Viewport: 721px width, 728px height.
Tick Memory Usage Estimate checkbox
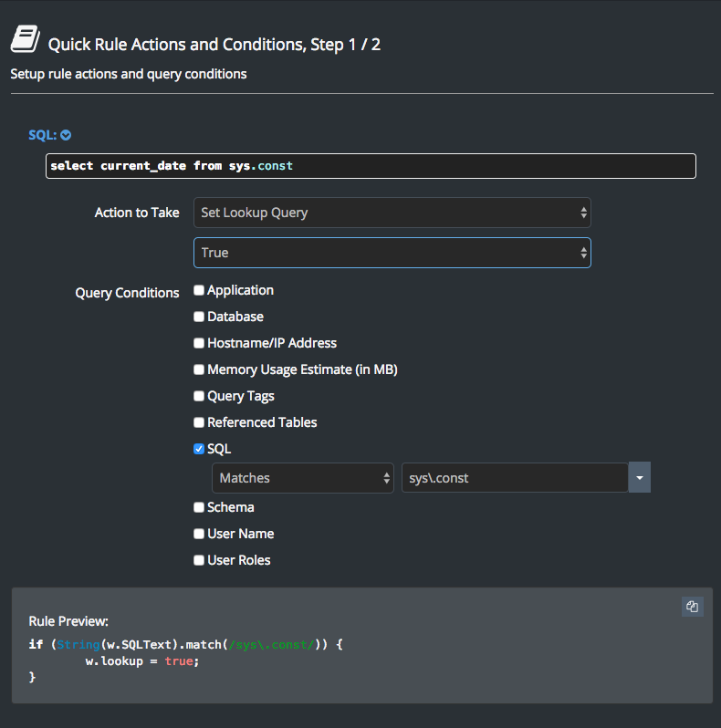199,370
